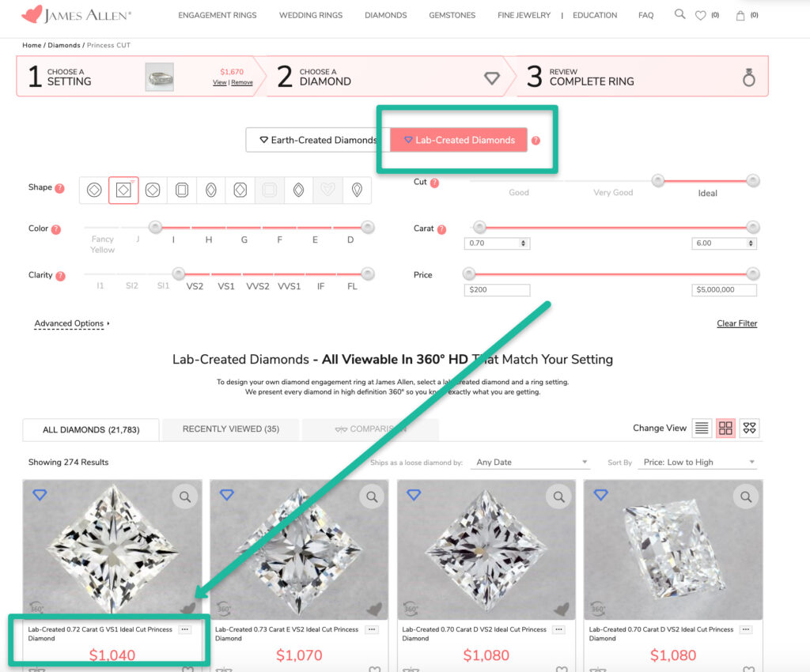Click the Remove link for the chosen setting
The width and height of the screenshot is (810, 672).
click(x=242, y=82)
